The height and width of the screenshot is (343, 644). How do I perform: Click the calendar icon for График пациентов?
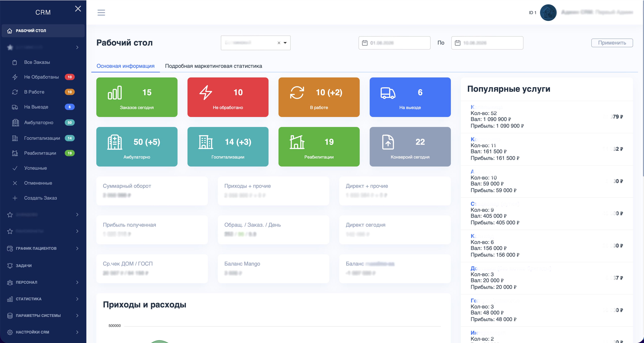(x=10, y=248)
